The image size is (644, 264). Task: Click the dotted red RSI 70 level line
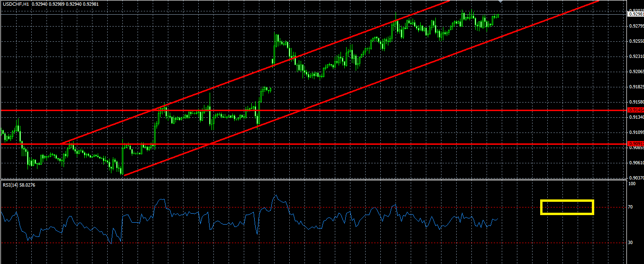(x=313, y=207)
